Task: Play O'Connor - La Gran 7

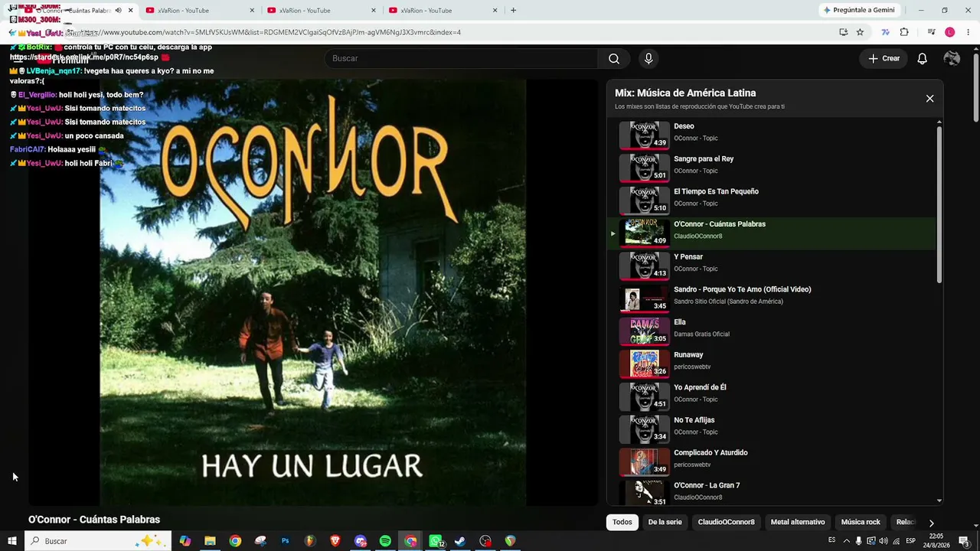Action: click(772, 492)
